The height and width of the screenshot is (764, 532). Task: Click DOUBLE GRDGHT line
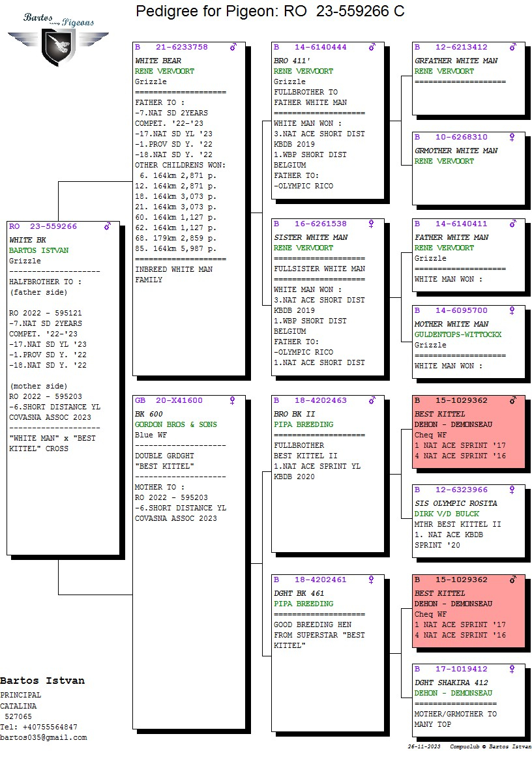pos(164,456)
